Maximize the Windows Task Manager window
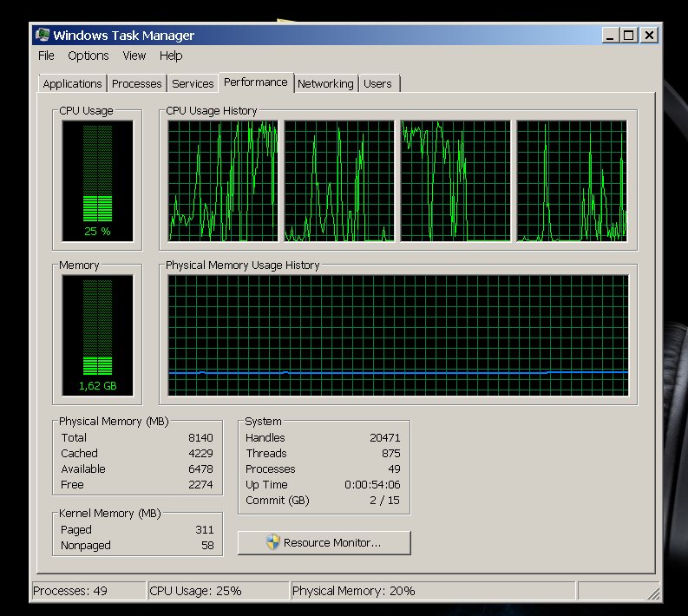 tap(629, 36)
